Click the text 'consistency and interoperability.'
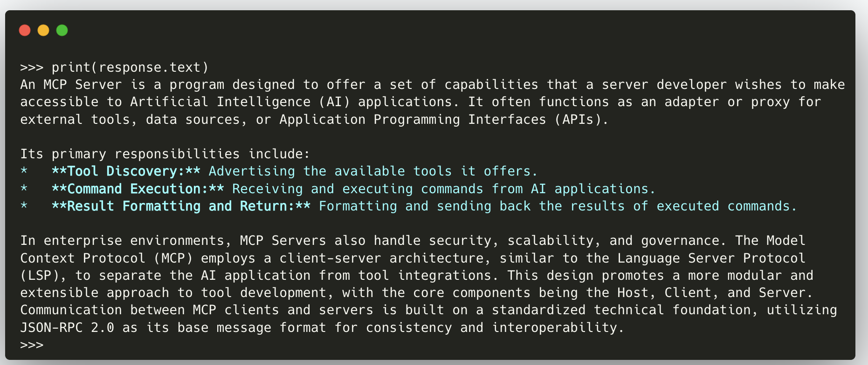 (495, 328)
